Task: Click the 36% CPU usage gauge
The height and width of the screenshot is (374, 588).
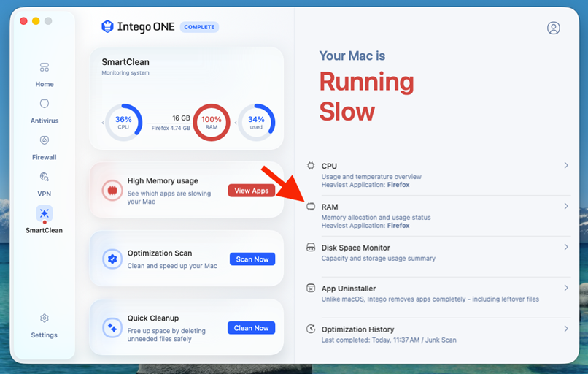Action: tap(123, 123)
